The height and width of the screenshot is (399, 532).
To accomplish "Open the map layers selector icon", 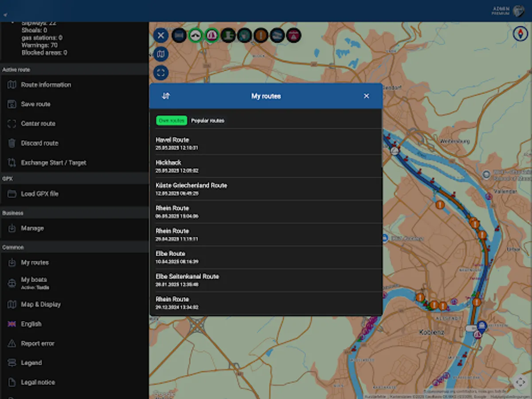I will tap(161, 54).
